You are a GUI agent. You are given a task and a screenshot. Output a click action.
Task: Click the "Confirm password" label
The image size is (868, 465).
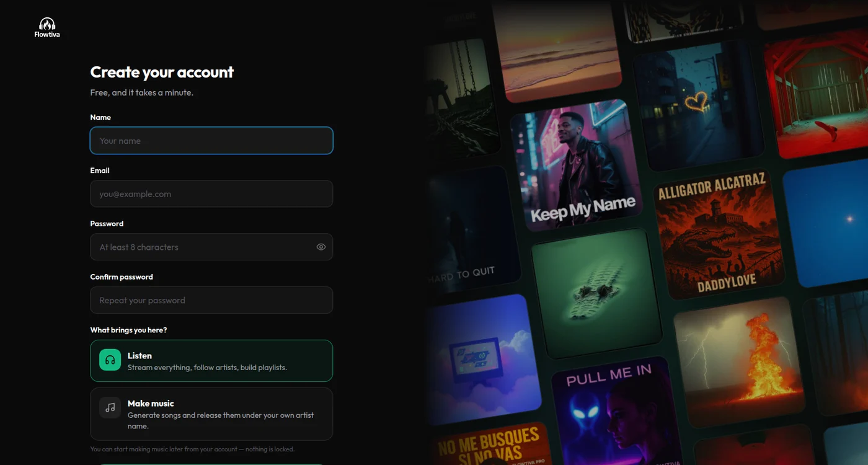point(122,277)
